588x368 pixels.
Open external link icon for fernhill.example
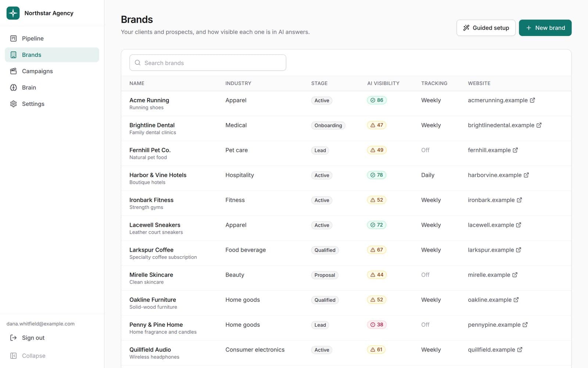coord(515,150)
